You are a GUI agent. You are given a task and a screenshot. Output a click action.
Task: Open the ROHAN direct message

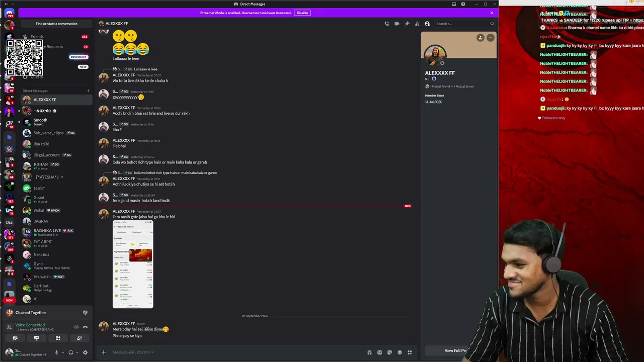[56, 166]
